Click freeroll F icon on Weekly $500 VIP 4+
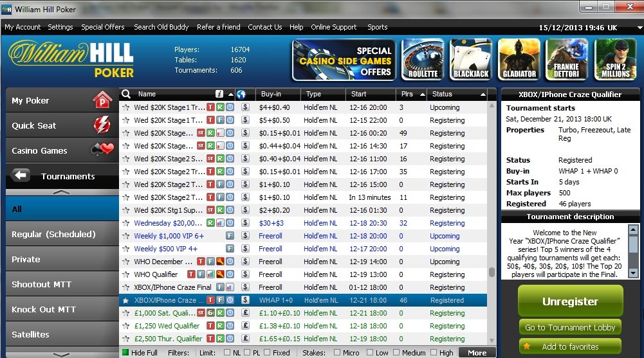Image resolution: width=644 pixels, height=358 pixels. click(x=230, y=249)
